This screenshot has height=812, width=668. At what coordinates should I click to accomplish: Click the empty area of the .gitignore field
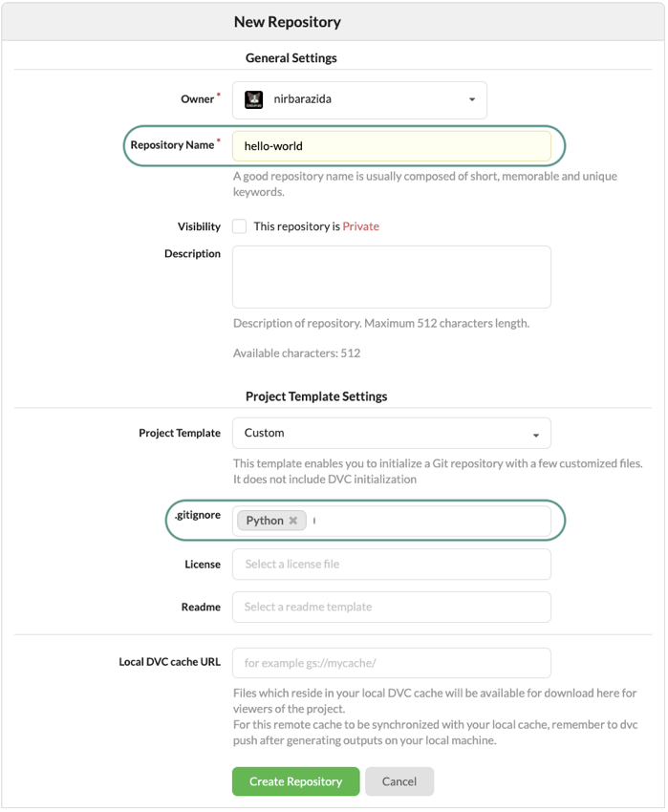[x=430, y=521]
